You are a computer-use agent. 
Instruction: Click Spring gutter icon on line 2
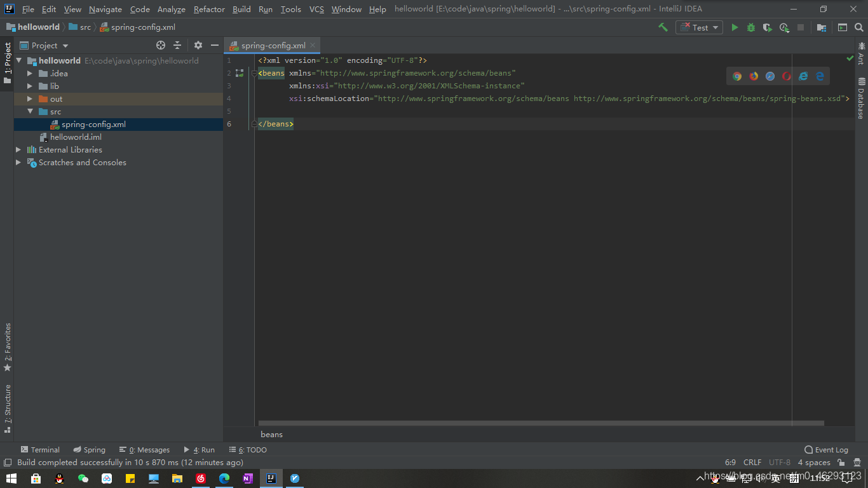pyautogui.click(x=240, y=73)
